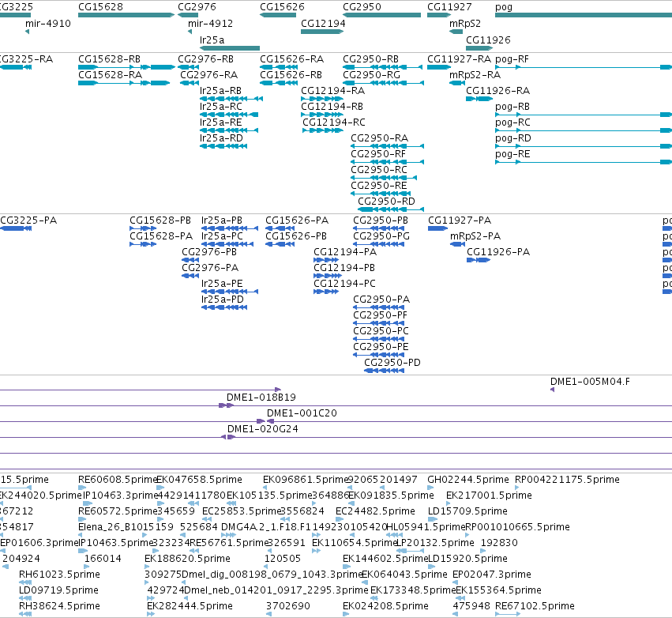Image resolution: width=672 pixels, height=618 pixels.
Task: Open BAC clone DME1-018B19
Action: [261, 398]
